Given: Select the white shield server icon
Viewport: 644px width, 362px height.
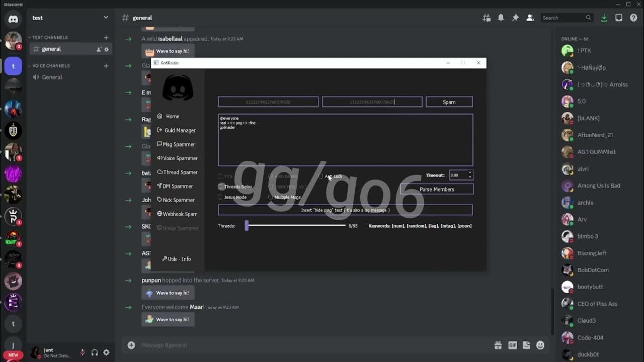Looking at the screenshot, I should pos(13,130).
